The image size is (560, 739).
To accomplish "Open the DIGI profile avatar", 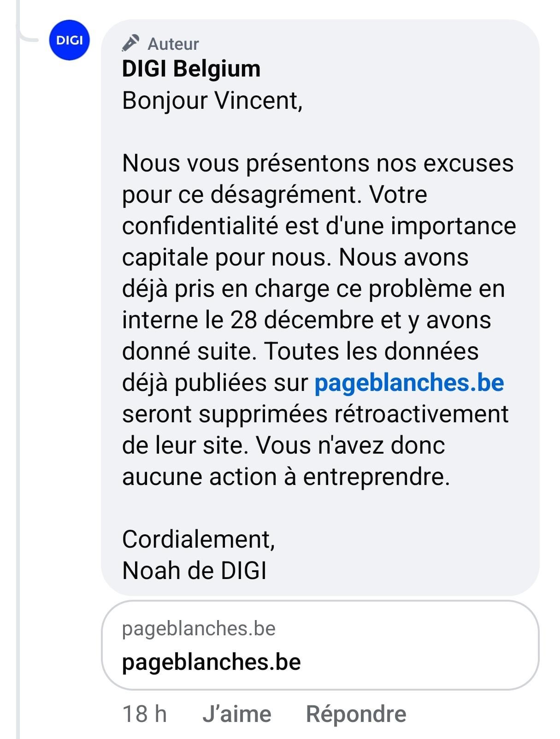I will pyautogui.click(x=69, y=40).
